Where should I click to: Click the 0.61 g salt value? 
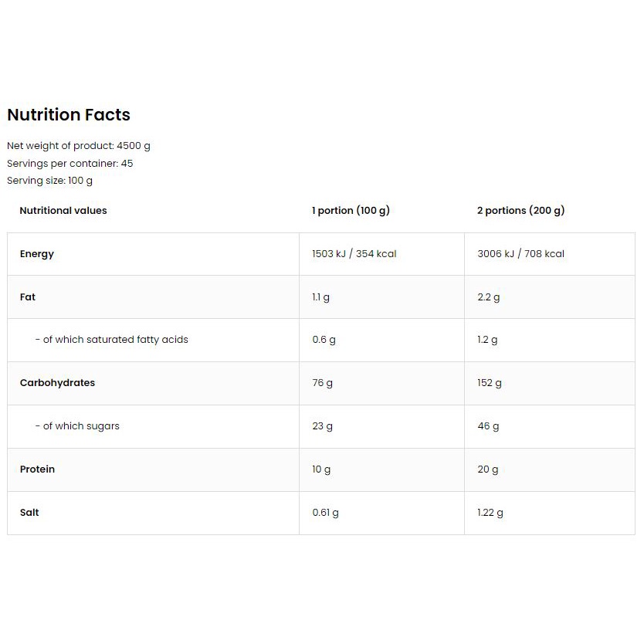pos(325,513)
